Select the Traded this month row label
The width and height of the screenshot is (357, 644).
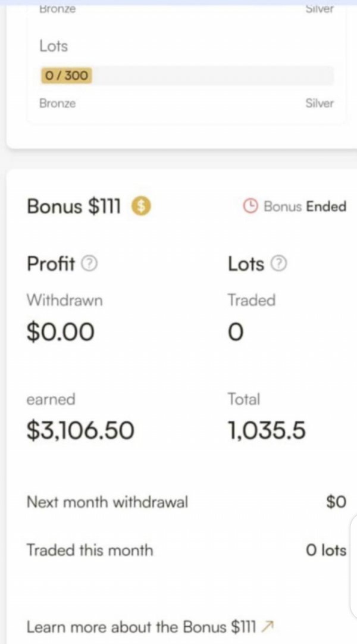[89, 550]
